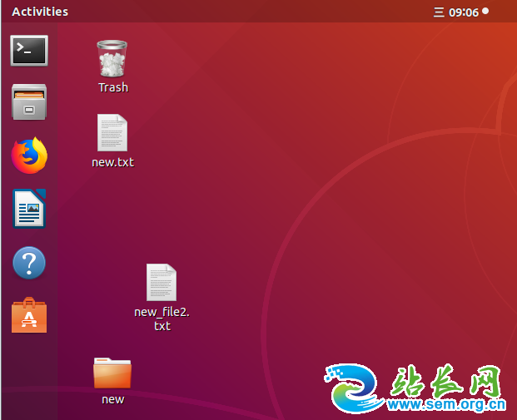Select the new_file2.txt document icon
This screenshot has height=420, width=517.
pos(162,282)
